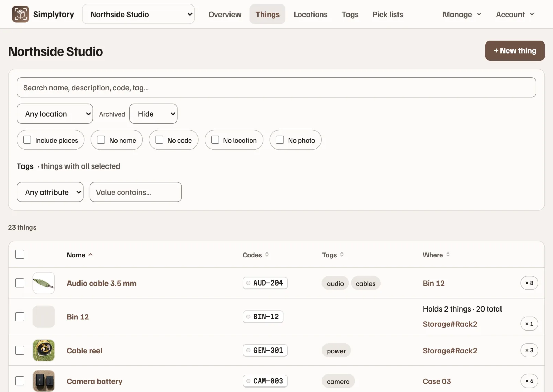
Task: Click the CAM-003 code badge
Action: pos(265,381)
